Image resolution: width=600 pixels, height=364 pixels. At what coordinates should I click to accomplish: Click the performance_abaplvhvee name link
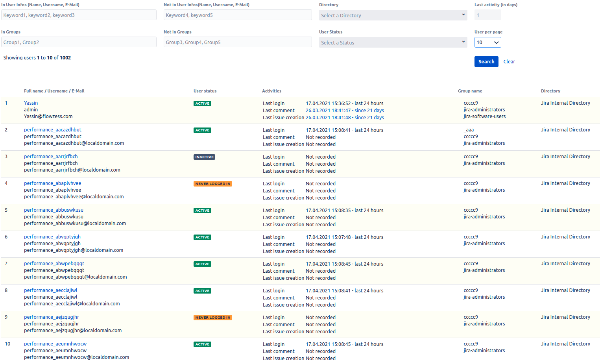(52, 183)
